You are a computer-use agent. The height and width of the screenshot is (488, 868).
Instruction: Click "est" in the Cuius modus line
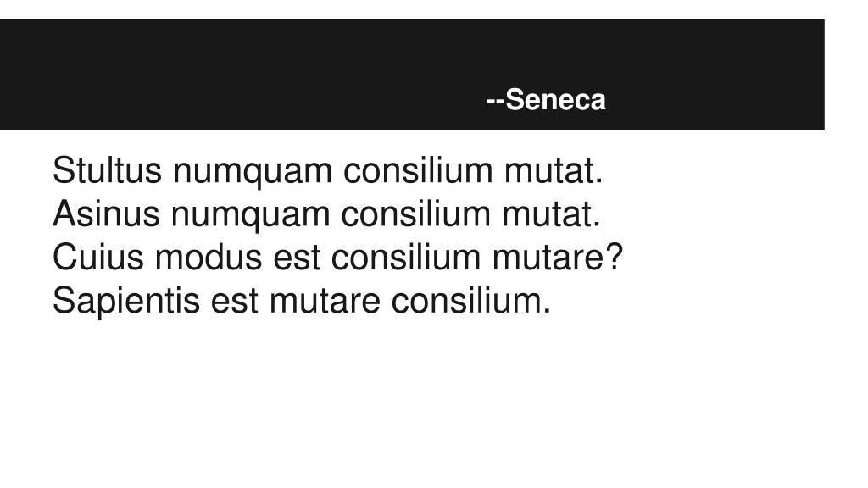click(x=297, y=258)
